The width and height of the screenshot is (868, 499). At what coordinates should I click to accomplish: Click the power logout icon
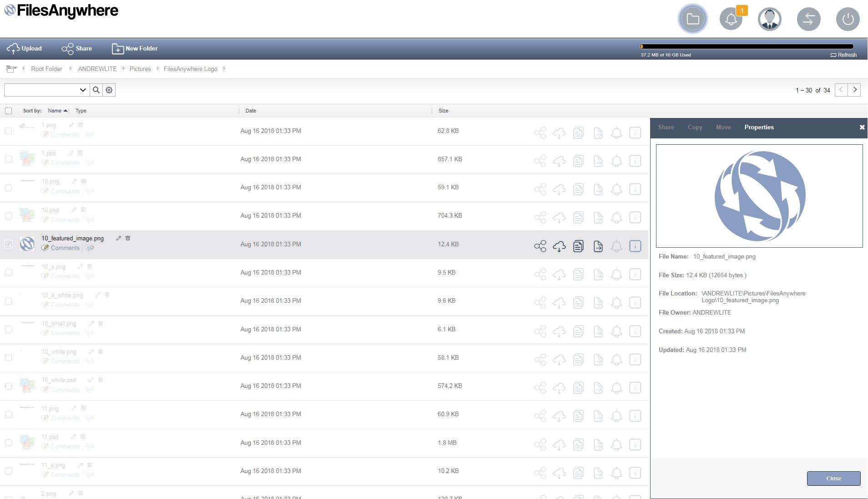coord(848,19)
